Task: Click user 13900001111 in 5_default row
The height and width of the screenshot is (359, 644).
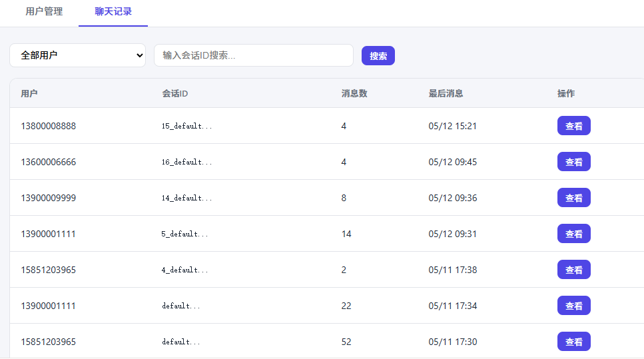Action: tap(49, 234)
